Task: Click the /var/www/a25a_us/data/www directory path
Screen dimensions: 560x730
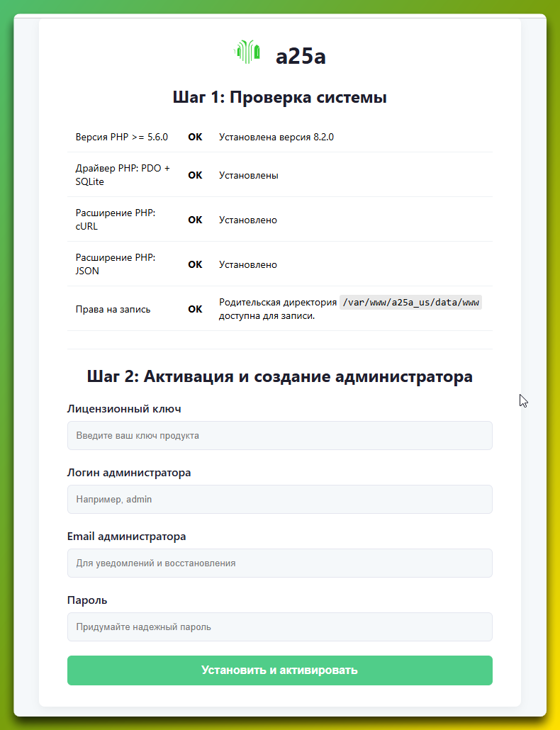Action: coord(410,303)
